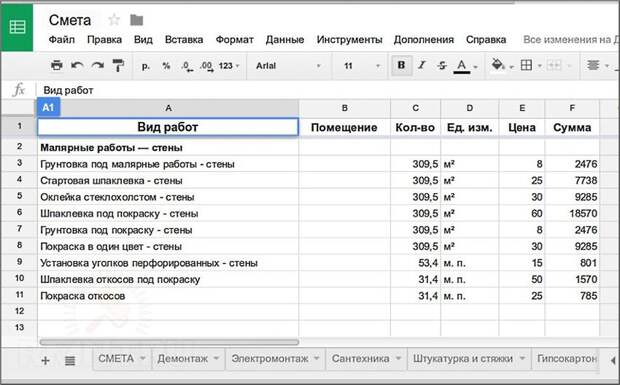Viewport: 620px width, 385px height.
Task: Open the Вид menu
Action: 143,40
